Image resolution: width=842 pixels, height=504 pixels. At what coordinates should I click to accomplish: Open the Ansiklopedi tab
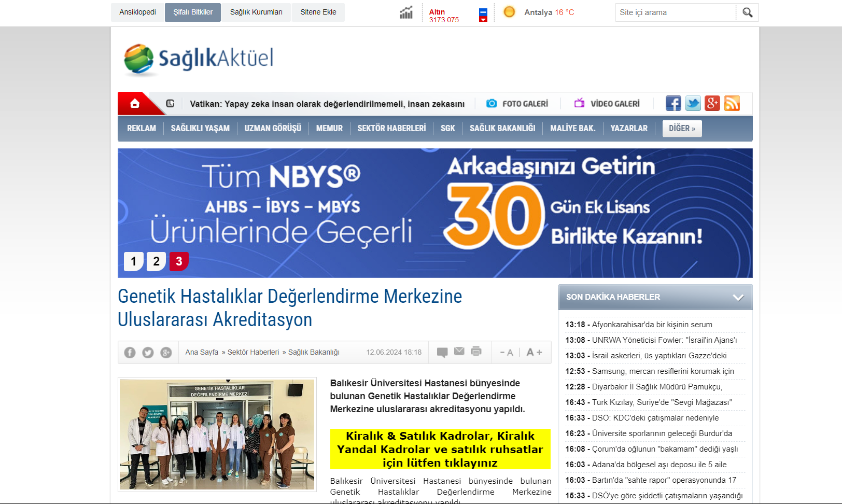pos(137,12)
